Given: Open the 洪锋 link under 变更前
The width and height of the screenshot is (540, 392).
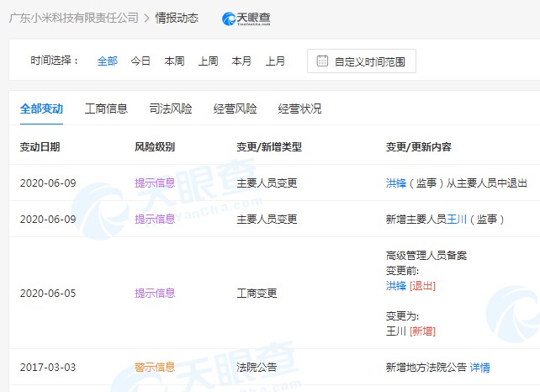Looking at the screenshot, I should coord(396,285).
